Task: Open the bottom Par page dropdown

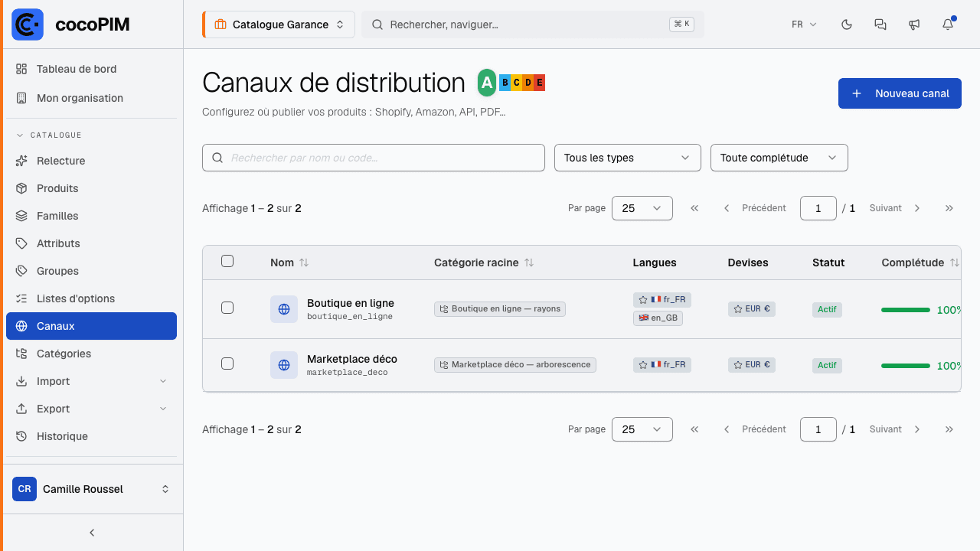Action: tap(642, 429)
